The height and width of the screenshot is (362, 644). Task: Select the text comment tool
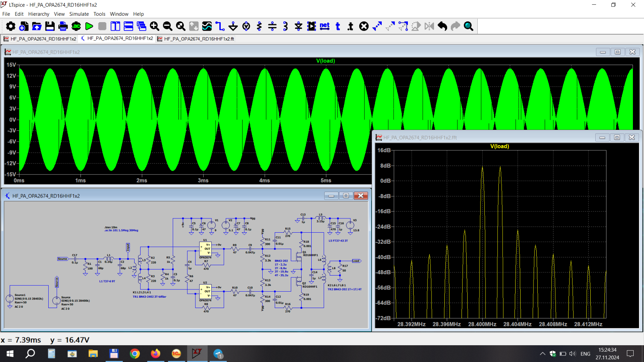click(338, 26)
